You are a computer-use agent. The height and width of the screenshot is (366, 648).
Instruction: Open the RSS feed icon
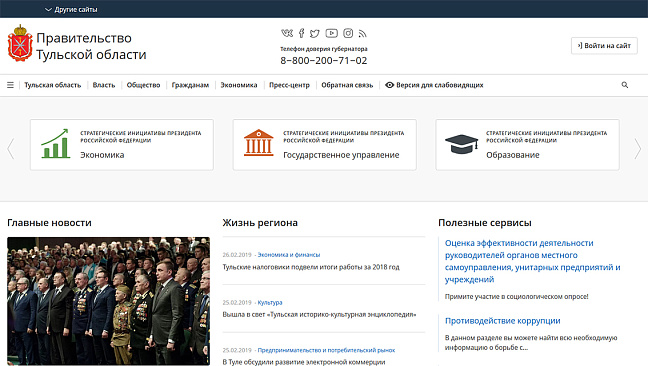point(362,33)
